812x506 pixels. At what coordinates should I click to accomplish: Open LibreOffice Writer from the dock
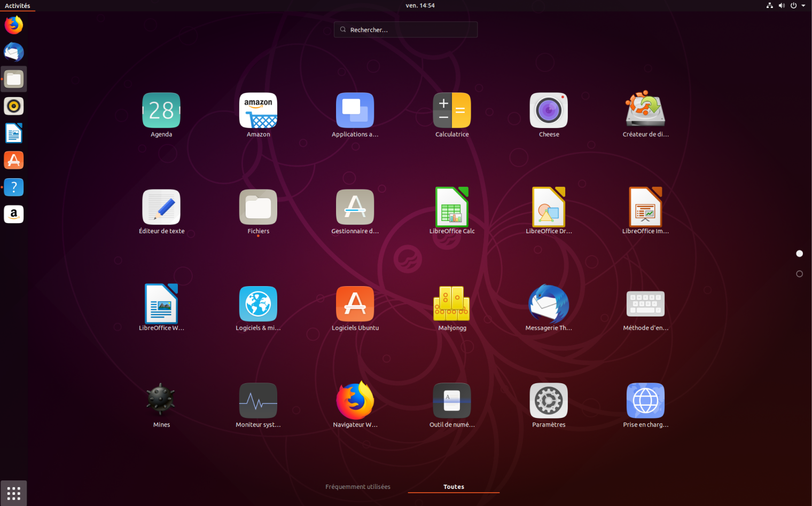point(14,133)
